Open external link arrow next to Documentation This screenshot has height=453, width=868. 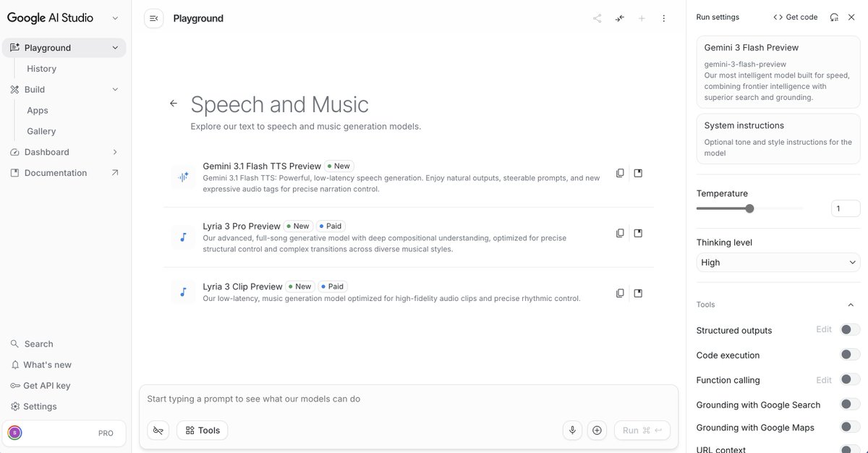pos(115,173)
